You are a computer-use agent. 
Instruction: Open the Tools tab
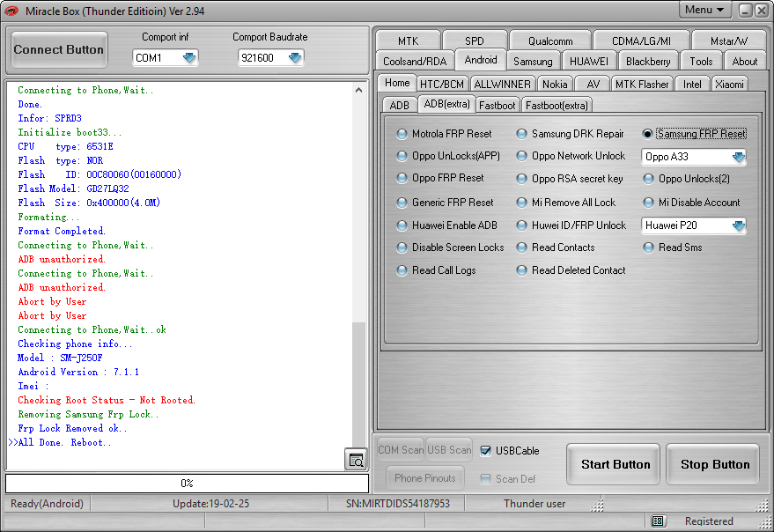pyautogui.click(x=701, y=62)
